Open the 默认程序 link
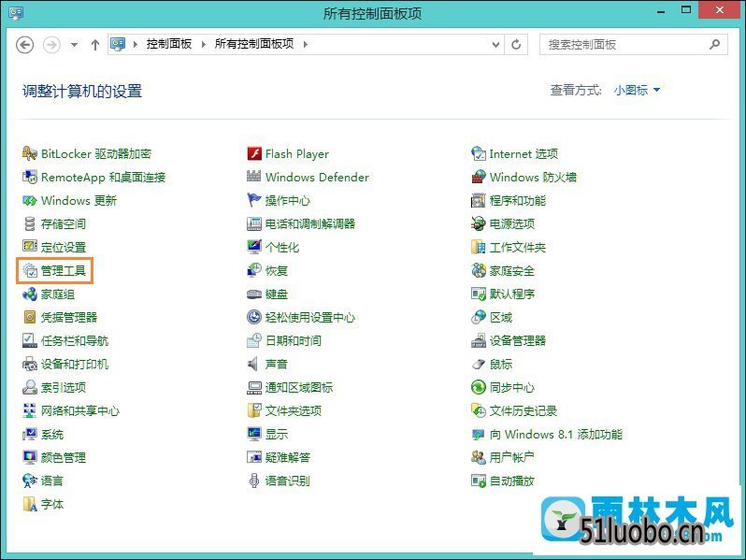Screen dimensions: 746x560 tap(512, 294)
